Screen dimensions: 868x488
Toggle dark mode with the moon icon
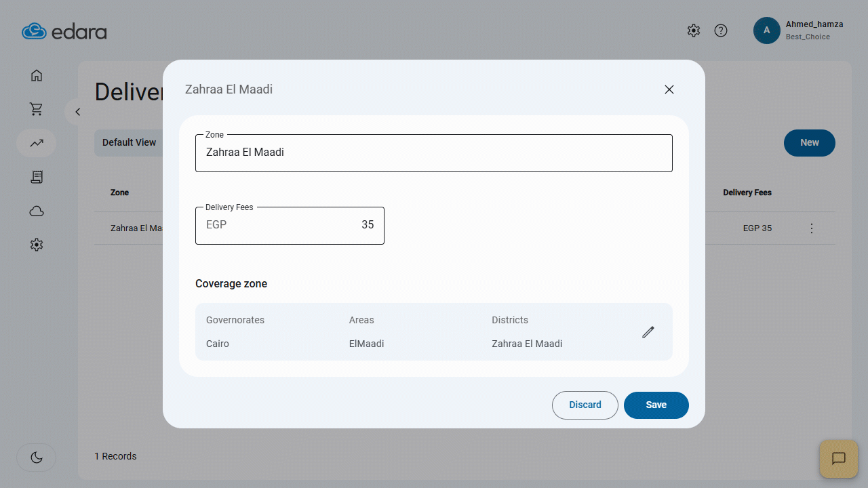(36, 457)
